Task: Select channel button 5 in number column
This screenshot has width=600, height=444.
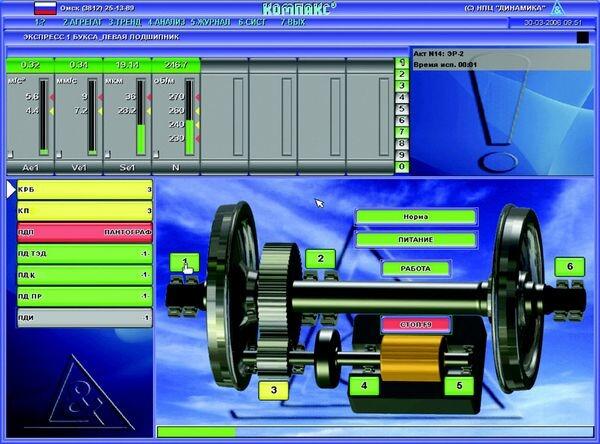Action: coord(402,109)
